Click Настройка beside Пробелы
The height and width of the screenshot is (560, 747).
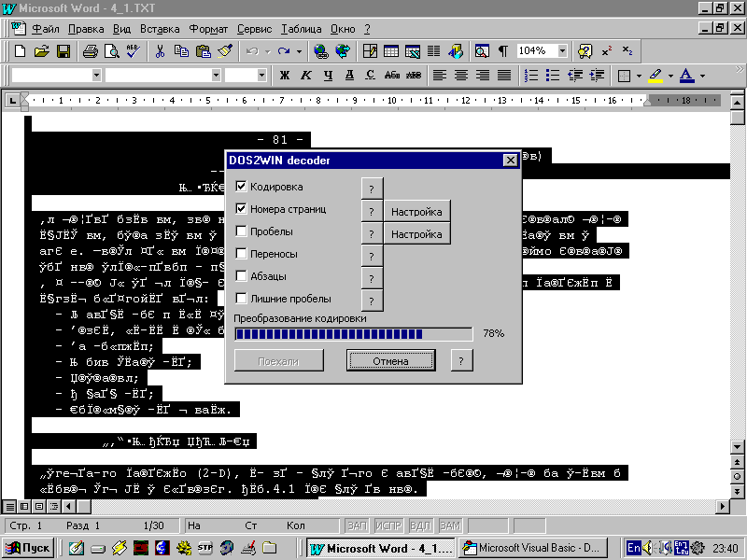point(416,234)
